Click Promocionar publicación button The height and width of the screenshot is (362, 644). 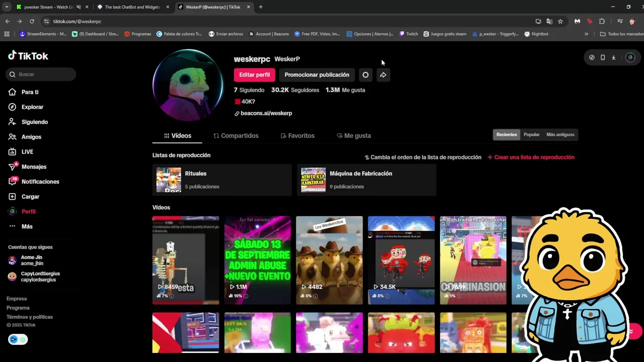[x=317, y=75]
